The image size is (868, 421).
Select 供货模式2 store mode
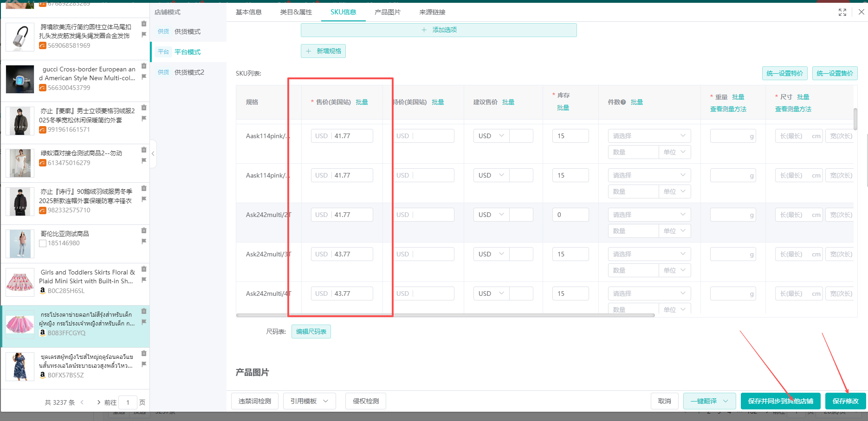click(189, 72)
